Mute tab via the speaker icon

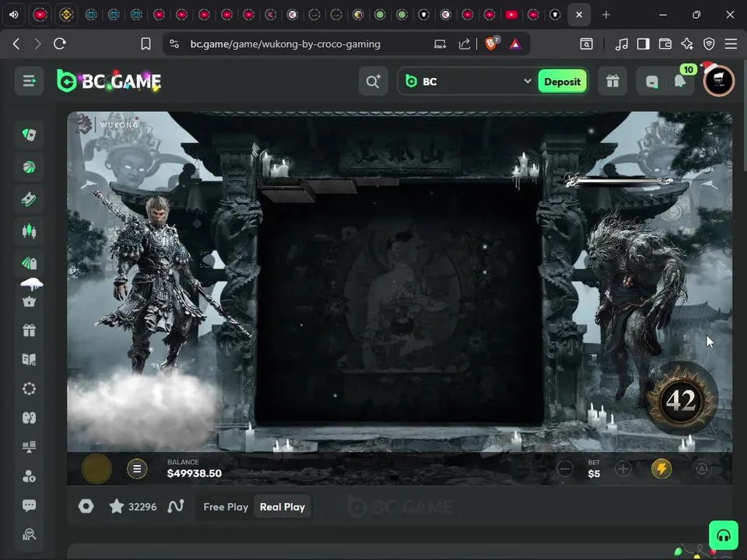[x=14, y=15]
